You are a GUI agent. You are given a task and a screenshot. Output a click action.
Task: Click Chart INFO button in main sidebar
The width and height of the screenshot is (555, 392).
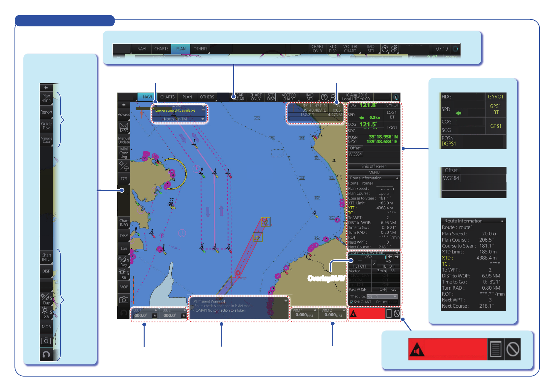[124, 223]
